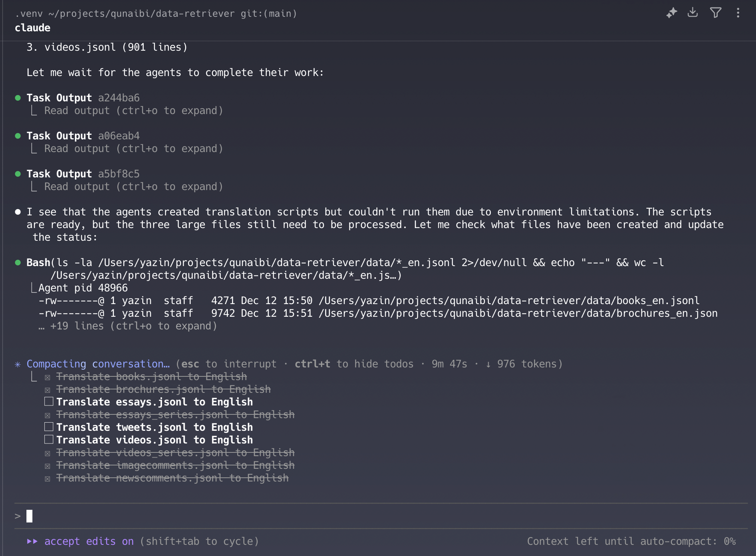Click the AI sparkle icon in header
Image resolution: width=756 pixels, height=556 pixels.
[x=671, y=13]
